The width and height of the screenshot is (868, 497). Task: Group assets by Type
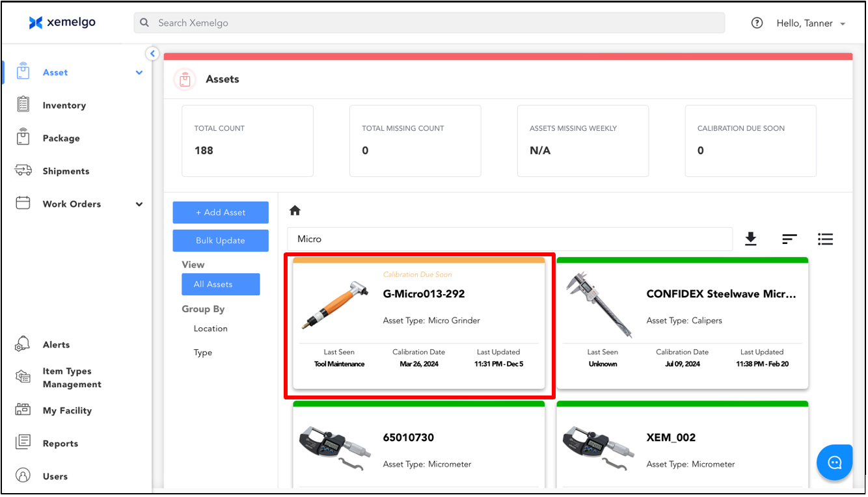click(203, 353)
